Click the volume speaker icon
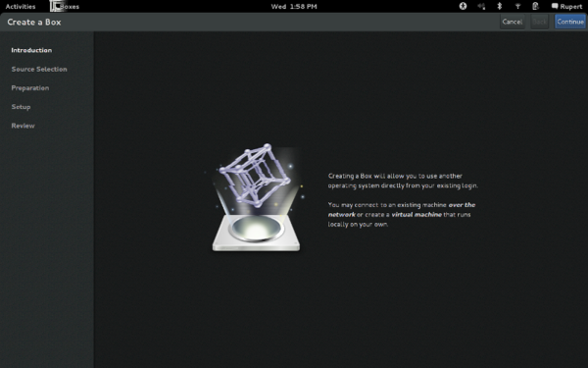This screenshot has height=368, width=588. [481, 6]
